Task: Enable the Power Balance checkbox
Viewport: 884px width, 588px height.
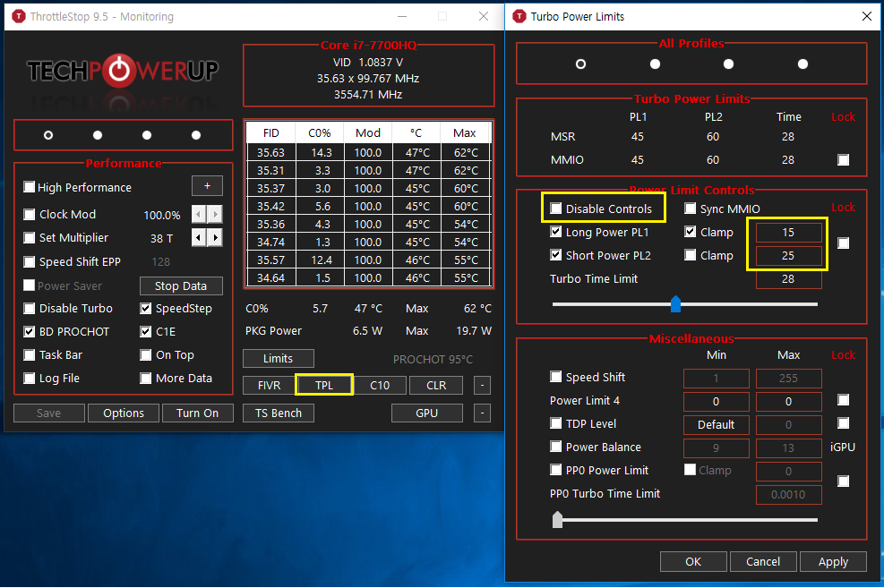Action: (x=556, y=447)
